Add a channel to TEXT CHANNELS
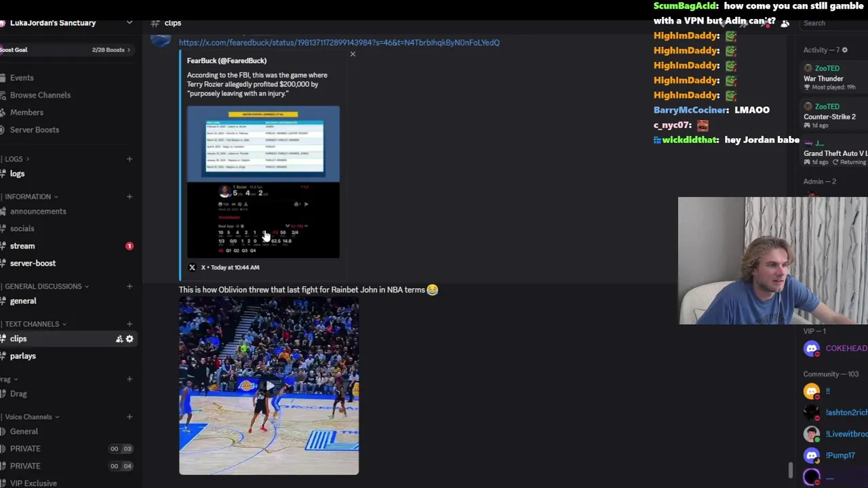Viewport: 868px width, 488px height. (x=129, y=324)
